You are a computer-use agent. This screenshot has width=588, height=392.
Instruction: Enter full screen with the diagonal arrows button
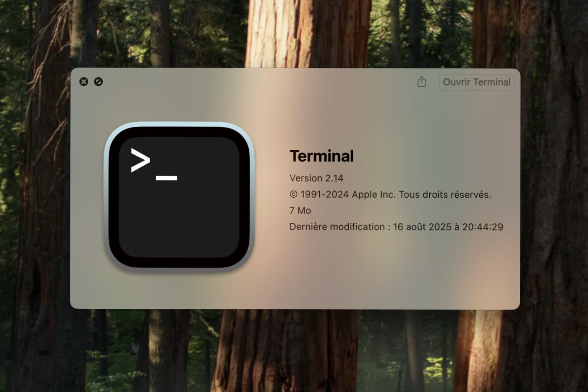coord(98,82)
